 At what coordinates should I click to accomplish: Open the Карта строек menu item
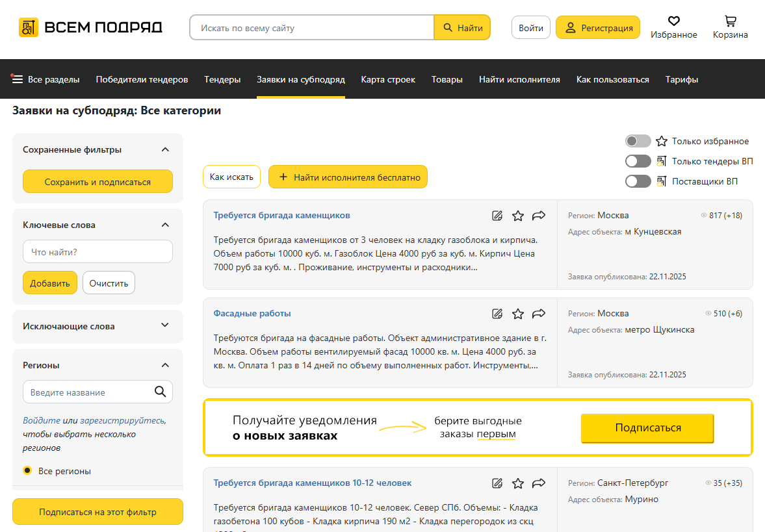(388, 79)
